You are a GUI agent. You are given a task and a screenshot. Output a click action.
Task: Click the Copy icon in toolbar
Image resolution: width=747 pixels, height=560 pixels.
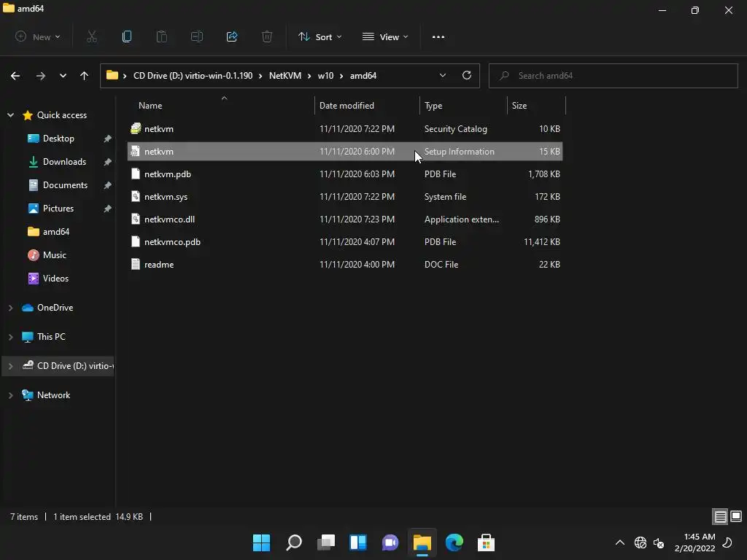127,36
